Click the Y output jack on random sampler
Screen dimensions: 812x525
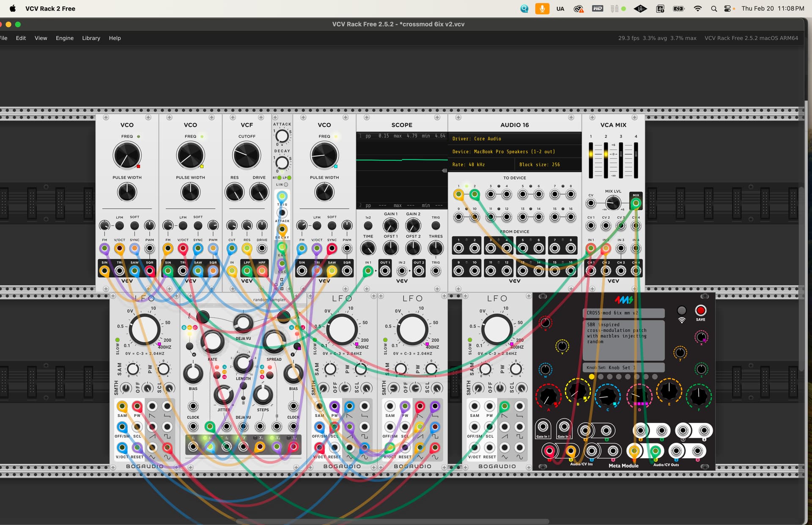pyautogui.click(x=243, y=447)
